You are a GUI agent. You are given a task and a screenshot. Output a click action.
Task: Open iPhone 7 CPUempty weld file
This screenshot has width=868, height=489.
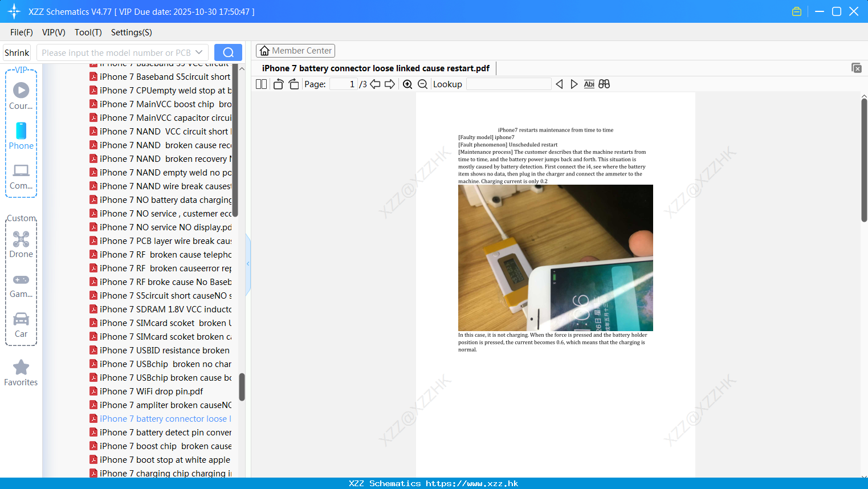[x=161, y=91]
